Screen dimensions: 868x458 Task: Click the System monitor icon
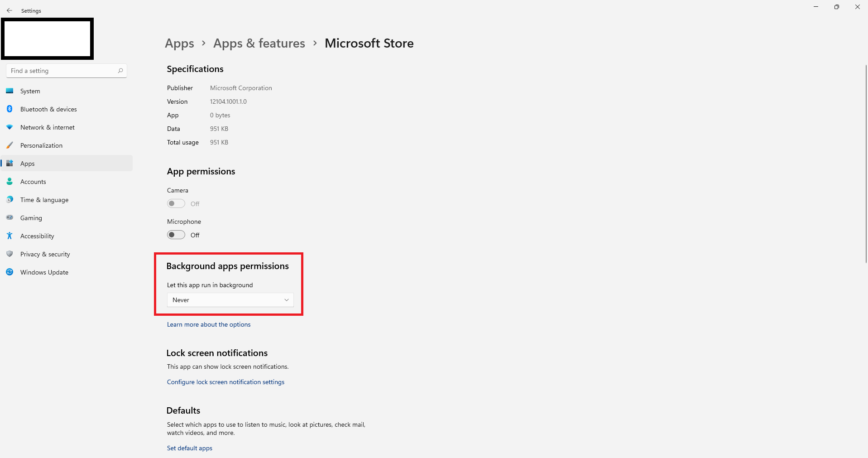10,91
